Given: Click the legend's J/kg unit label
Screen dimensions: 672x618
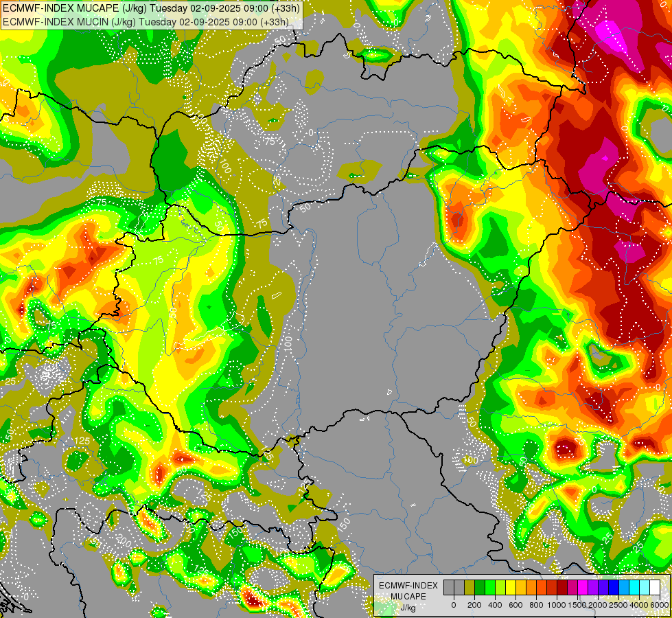Looking at the screenshot, I should click(408, 608).
